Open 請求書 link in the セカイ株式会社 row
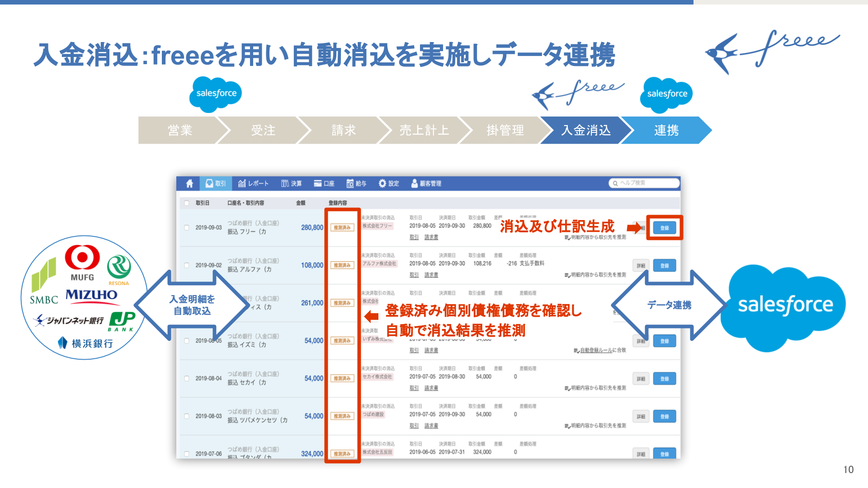Viewport: 868px width, 488px height. point(431,388)
